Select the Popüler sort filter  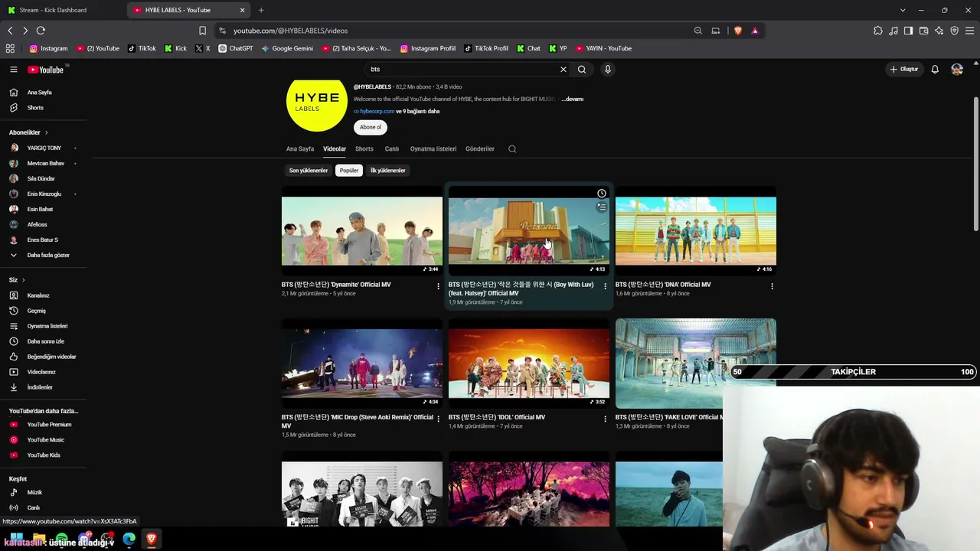(349, 171)
